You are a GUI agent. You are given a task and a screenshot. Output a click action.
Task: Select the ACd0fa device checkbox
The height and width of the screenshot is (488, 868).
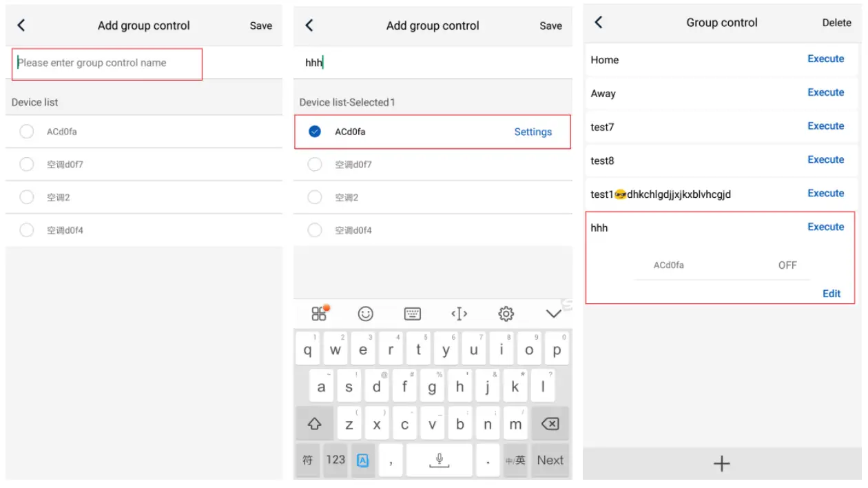[315, 131]
